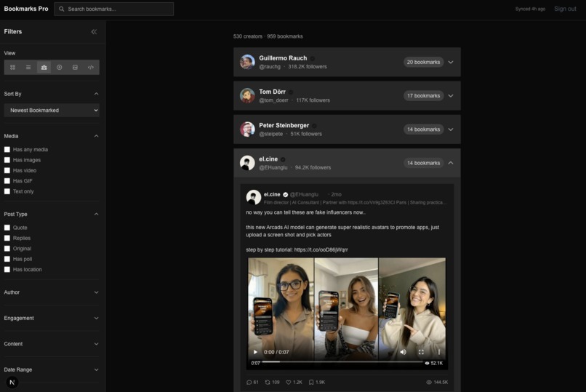586x392 pixels.
Task: Click el.cine's creator header avatar
Action: pyautogui.click(x=247, y=163)
